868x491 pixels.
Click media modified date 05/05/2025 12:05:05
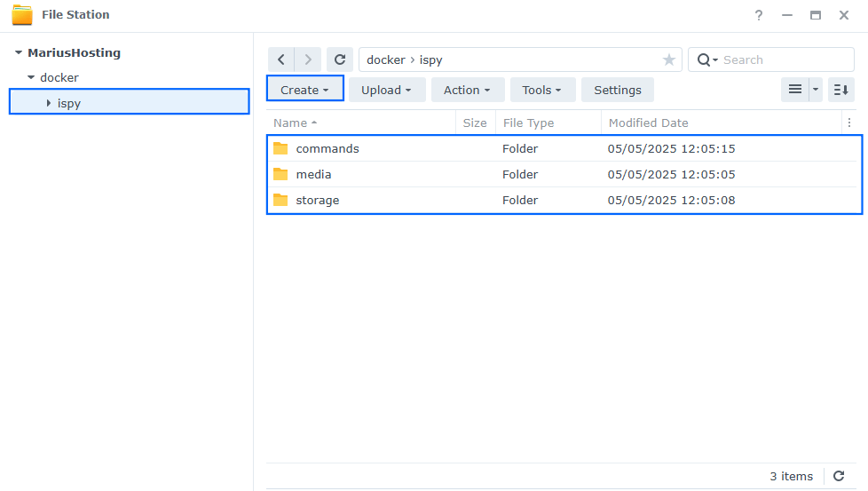tap(672, 174)
